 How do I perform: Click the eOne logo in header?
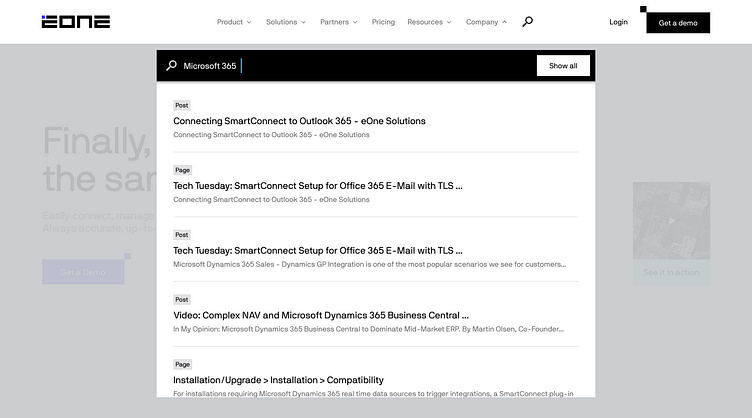[76, 22]
